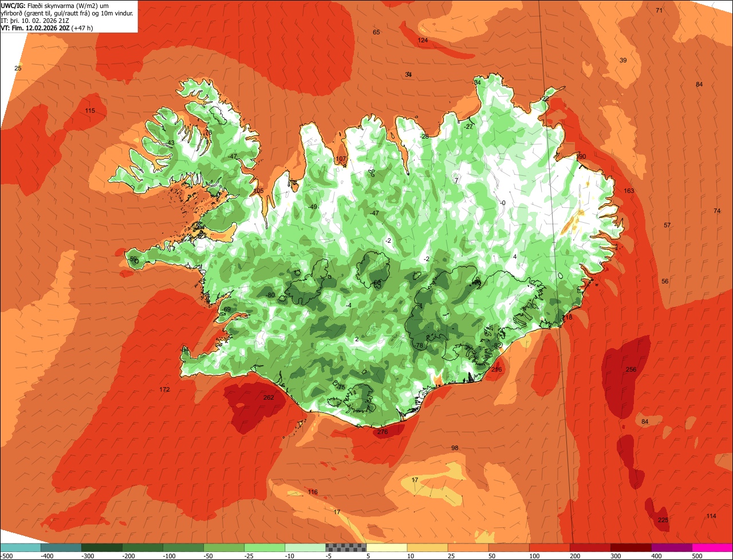Click the value 172 over the southwest ocean

click(164, 389)
